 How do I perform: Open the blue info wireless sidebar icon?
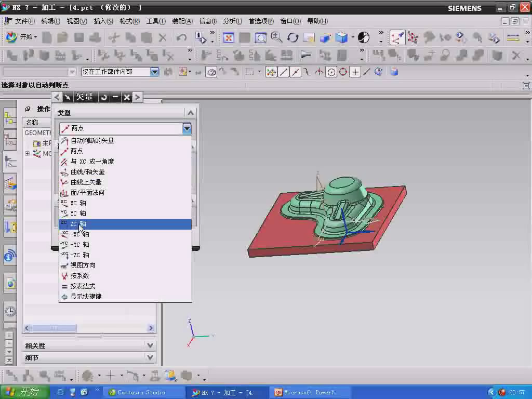(x=10, y=255)
